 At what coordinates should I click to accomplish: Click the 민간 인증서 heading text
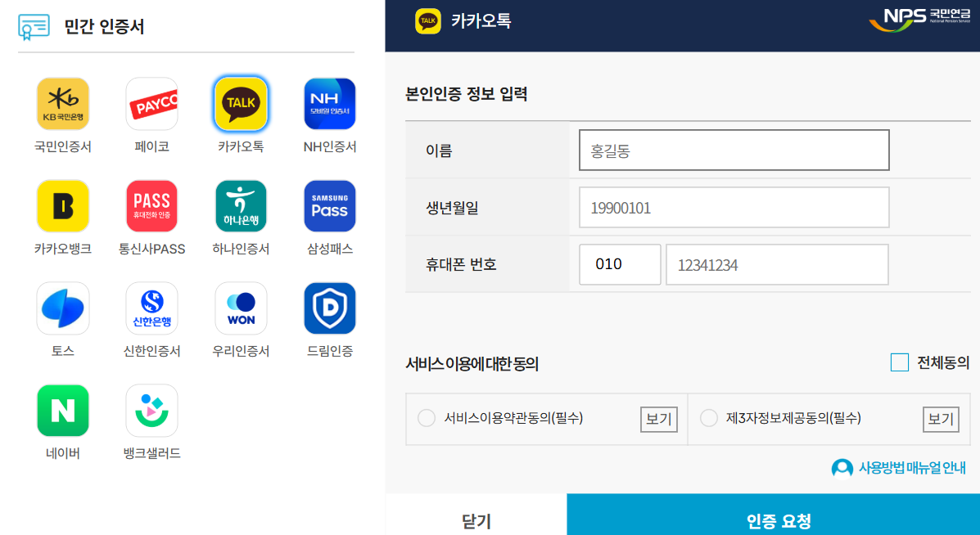[104, 27]
